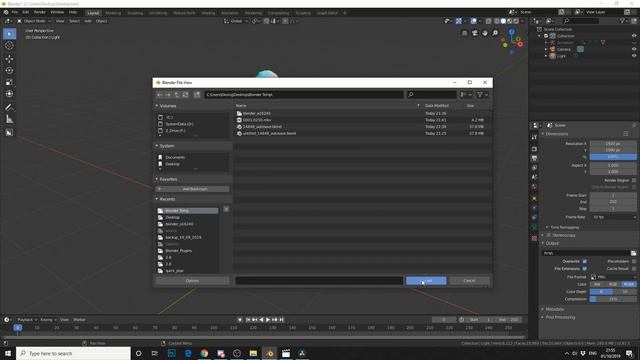
Task: Switch to the Layout workspace tab
Action: [x=93, y=13]
